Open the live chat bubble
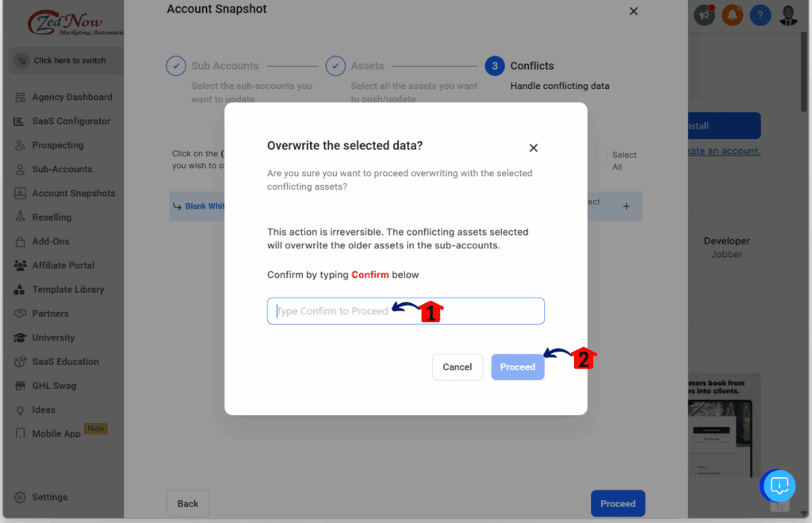This screenshot has width=812, height=523. coord(778,486)
